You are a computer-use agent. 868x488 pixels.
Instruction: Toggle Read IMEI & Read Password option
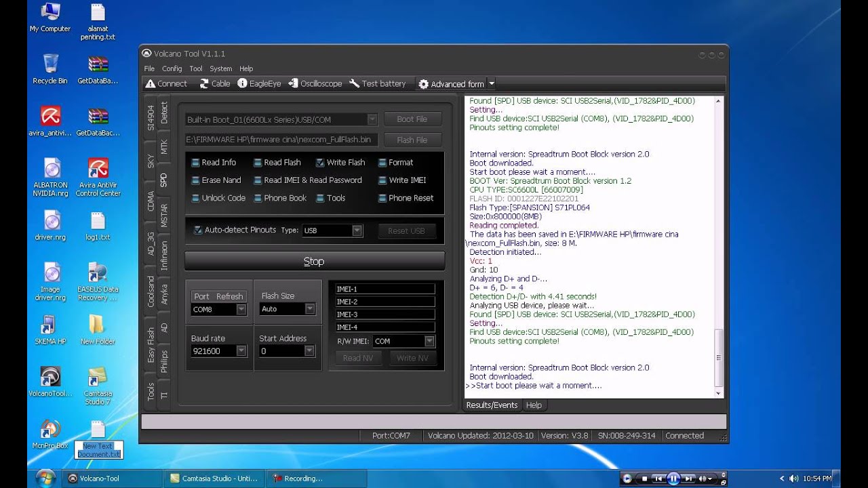point(308,180)
